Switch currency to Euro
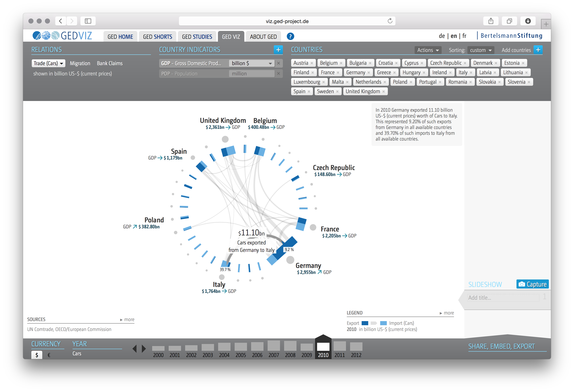Viewport: 574px width, 392px height. tap(49, 355)
